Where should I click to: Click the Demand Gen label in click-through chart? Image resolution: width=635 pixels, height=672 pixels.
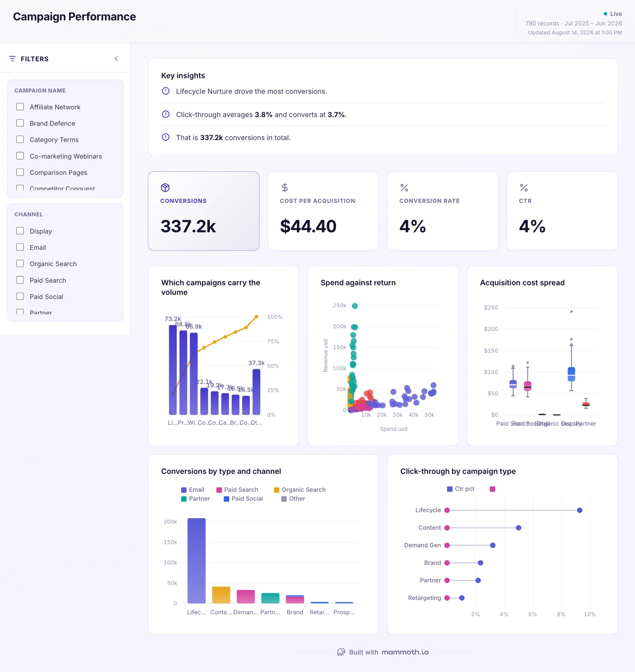(423, 545)
